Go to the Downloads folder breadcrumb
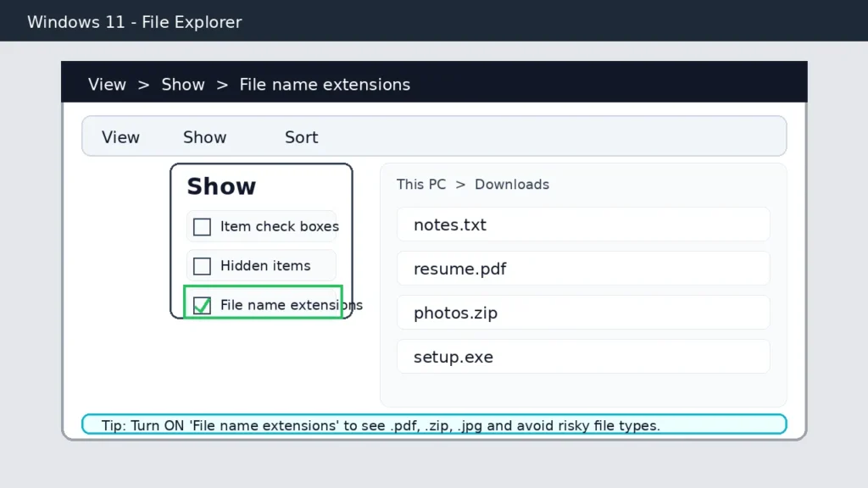 512,185
